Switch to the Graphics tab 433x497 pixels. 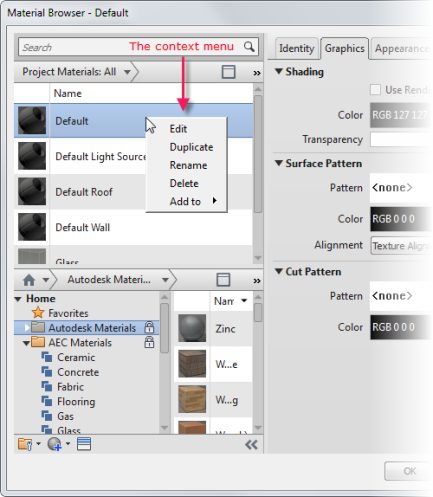[344, 49]
